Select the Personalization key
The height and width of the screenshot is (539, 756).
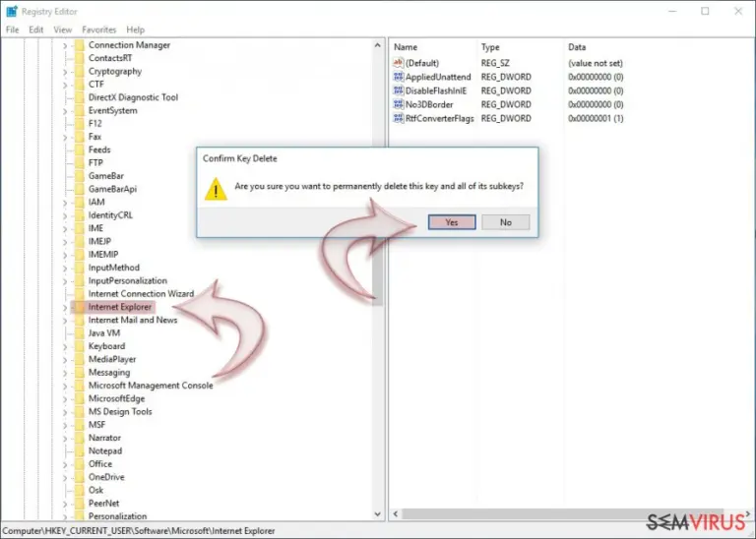point(118,515)
